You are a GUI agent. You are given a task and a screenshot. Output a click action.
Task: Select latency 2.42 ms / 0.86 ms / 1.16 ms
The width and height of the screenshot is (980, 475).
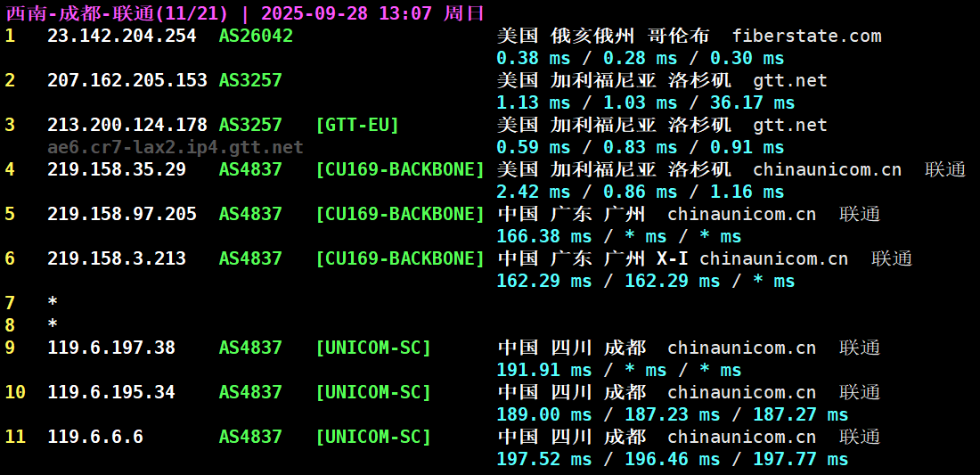tap(640, 192)
